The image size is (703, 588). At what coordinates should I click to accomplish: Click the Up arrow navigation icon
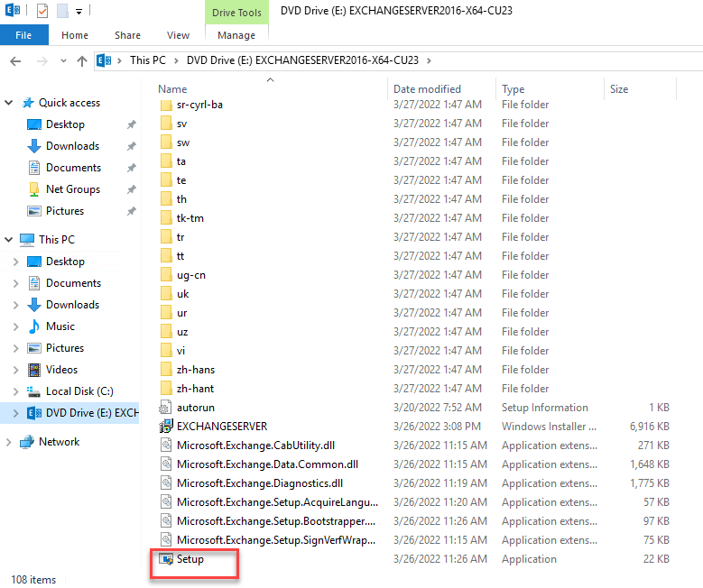(x=82, y=60)
